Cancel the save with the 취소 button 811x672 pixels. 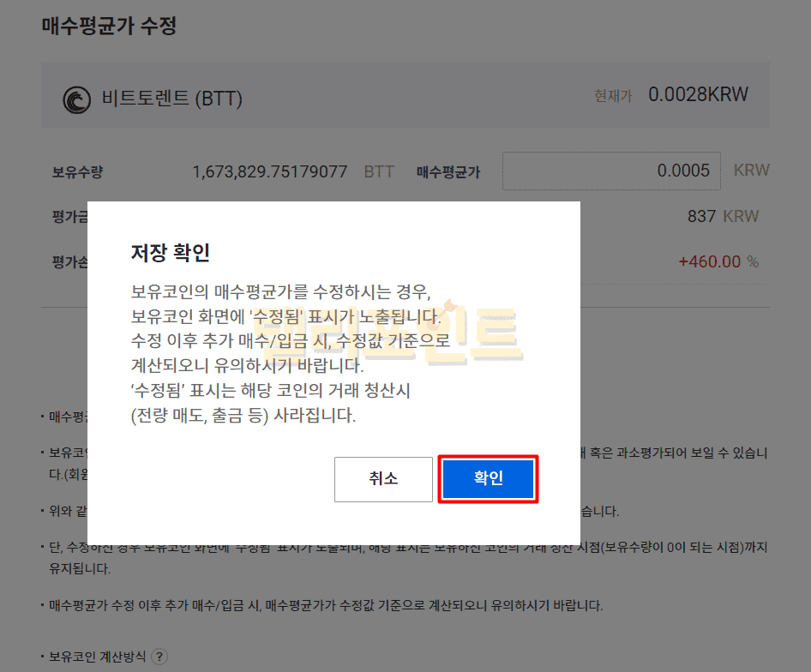click(x=383, y=478)
